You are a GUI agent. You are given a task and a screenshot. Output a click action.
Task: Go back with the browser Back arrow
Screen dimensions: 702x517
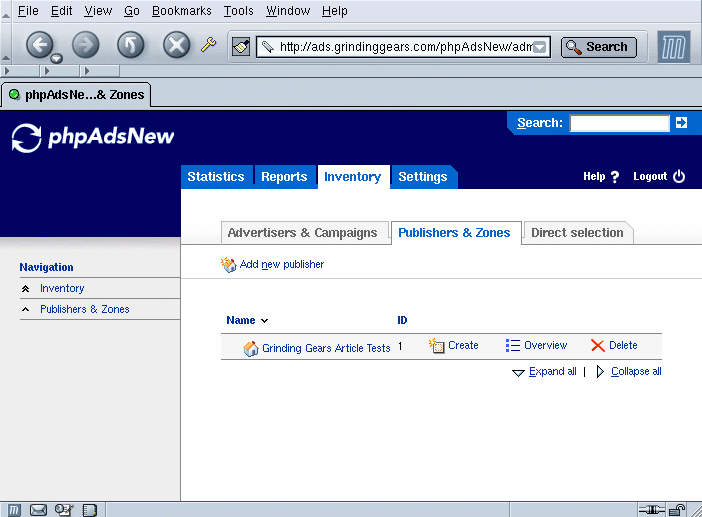39,45
